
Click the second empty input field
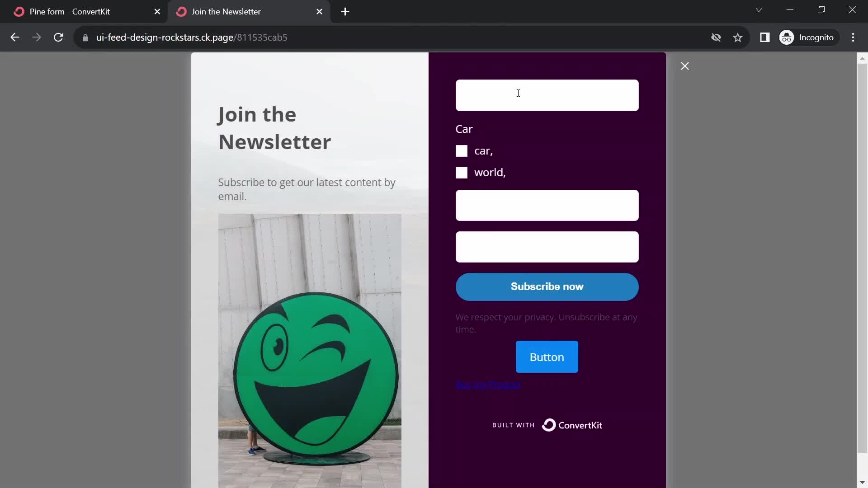click(x=547, y=206)
